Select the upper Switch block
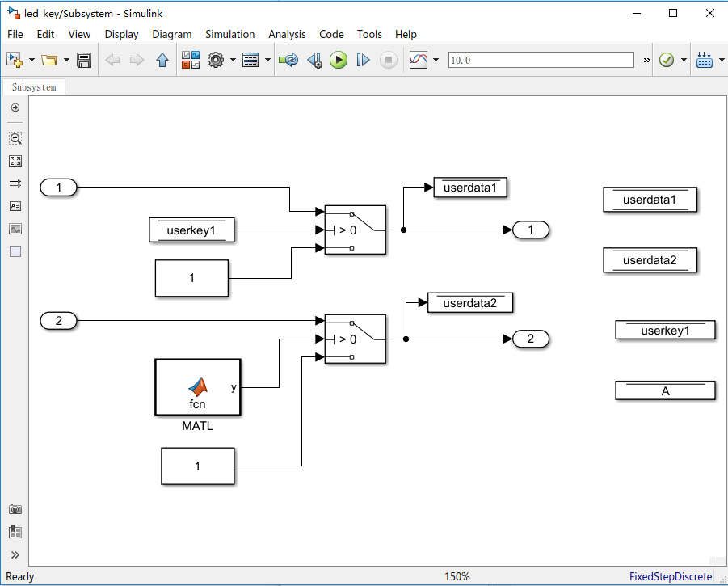This screenshot has width=728, height=586. [x=356, y=230]
